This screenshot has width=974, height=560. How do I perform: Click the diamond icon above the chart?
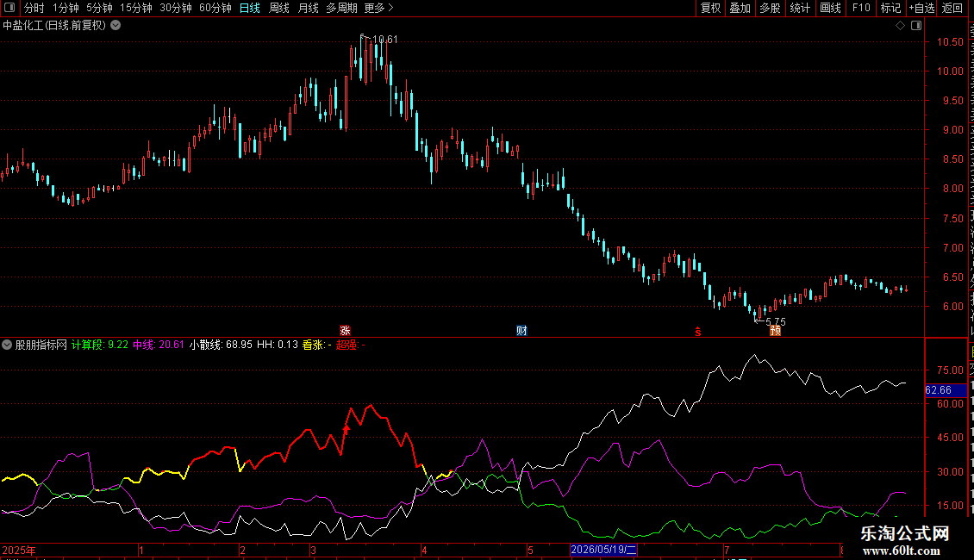[x=900, y=26]
